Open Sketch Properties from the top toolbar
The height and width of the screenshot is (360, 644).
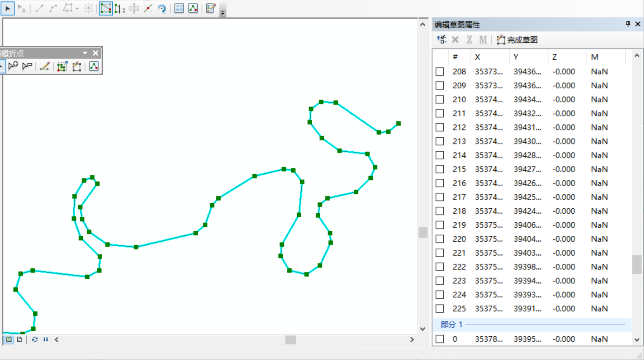(x=193, y=8)
